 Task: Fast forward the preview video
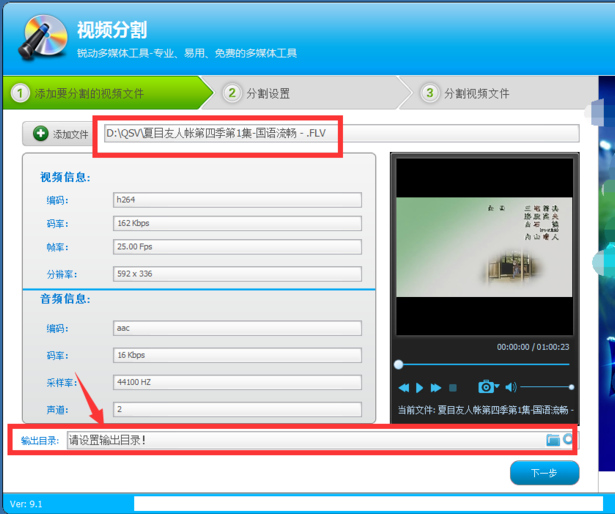[x=436, y=388]
